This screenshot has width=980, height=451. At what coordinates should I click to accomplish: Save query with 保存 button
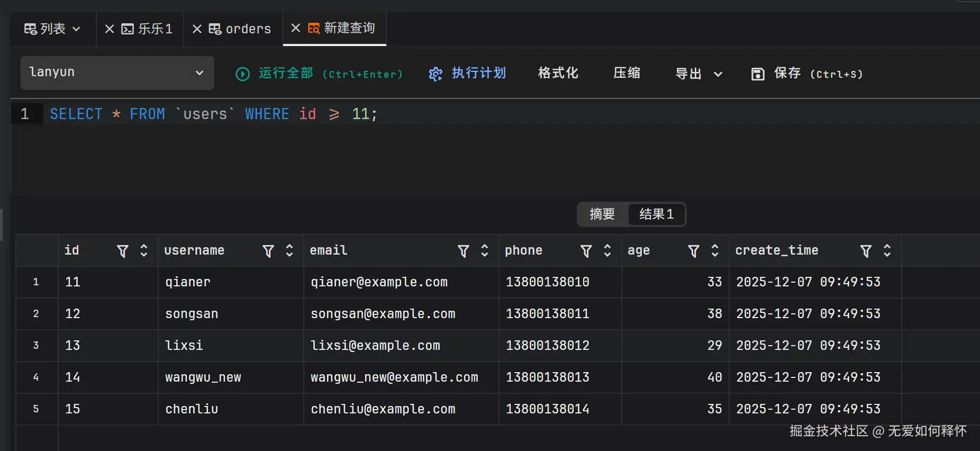click(807, 74)
